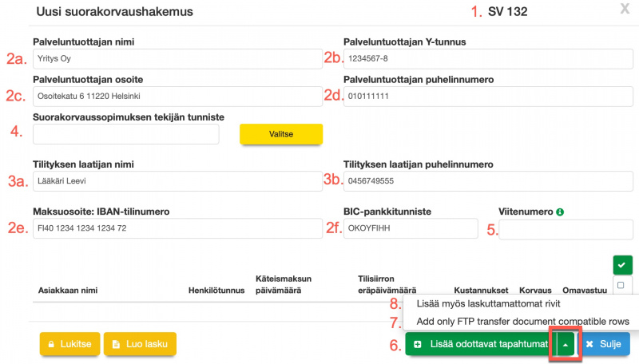Click the green checkmark select-all button
Screen dimensions: 639x364
point(621,264)
